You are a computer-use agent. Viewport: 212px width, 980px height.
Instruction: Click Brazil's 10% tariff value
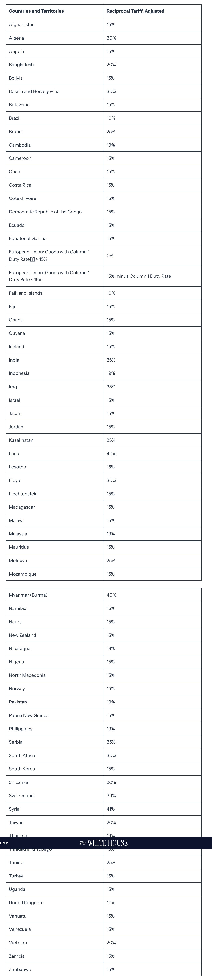pyautogui.click(x=111, y=118)
